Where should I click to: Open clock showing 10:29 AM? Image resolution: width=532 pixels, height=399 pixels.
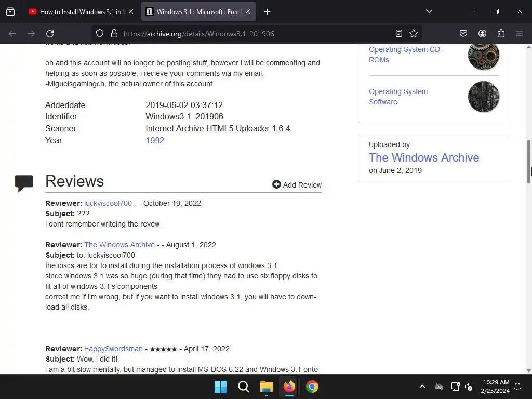click(x=495, y=387)
